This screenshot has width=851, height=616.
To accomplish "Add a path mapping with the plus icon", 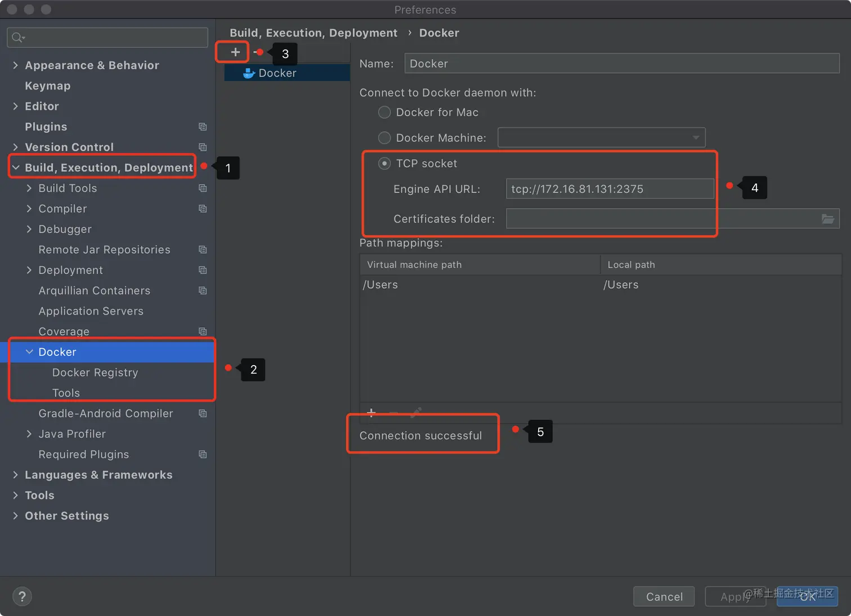I will pos(371,413).
